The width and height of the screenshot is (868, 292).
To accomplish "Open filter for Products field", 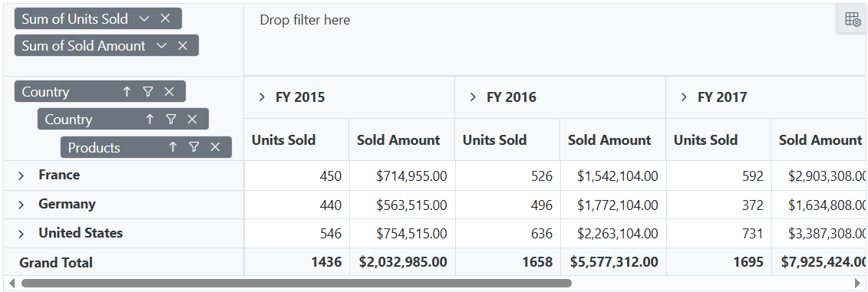I will (x=193, y=147).
